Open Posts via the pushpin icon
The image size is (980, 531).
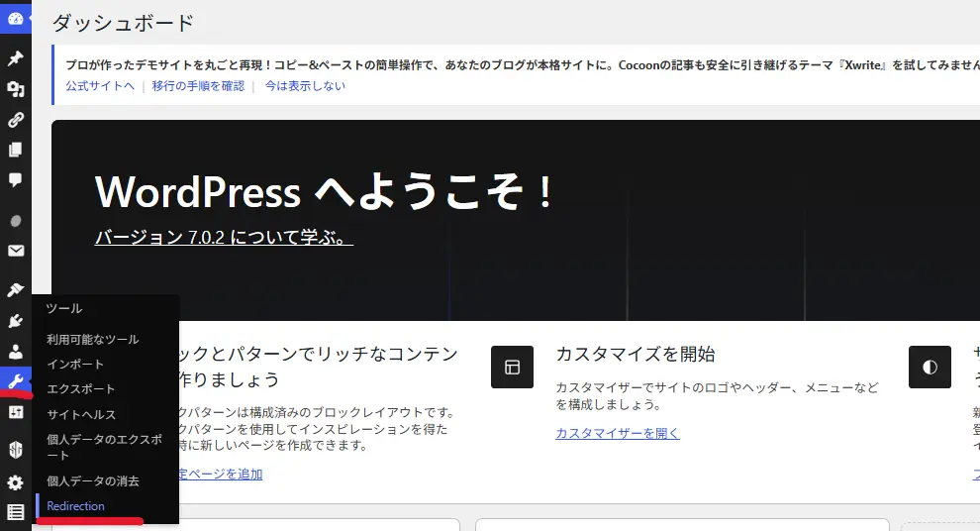pyautogui.click(x=16, y=58)
